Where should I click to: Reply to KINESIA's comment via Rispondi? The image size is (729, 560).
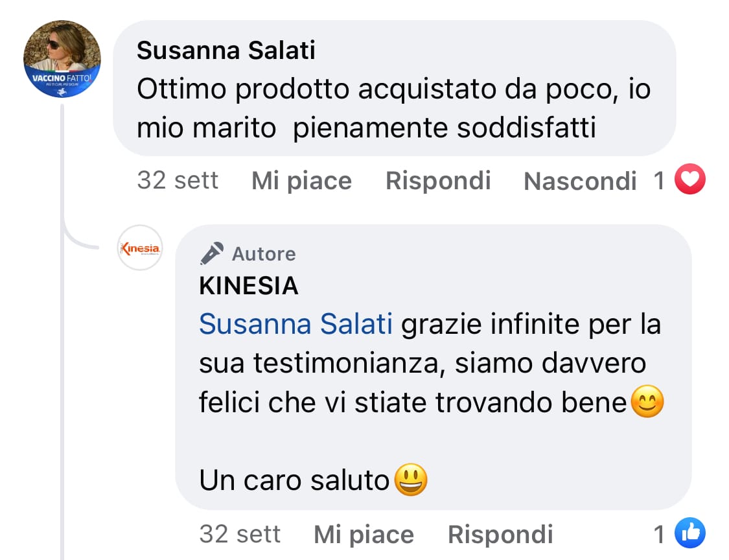(x=500, y=535)
